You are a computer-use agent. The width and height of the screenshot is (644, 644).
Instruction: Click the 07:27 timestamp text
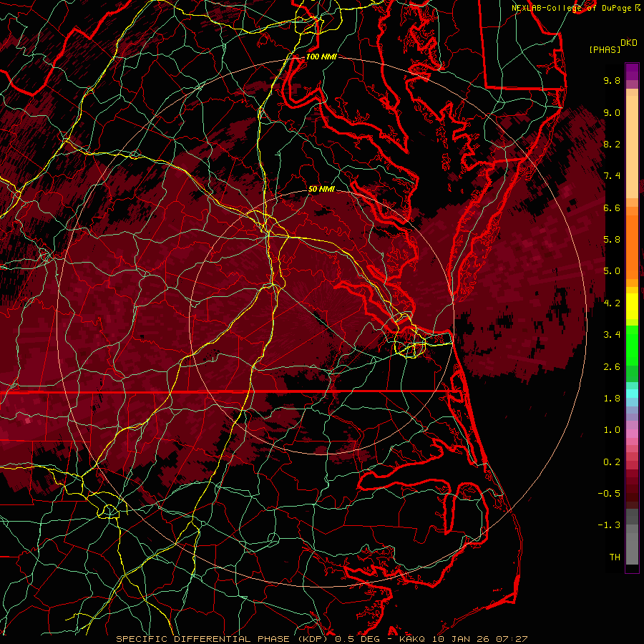pos(512,639)
